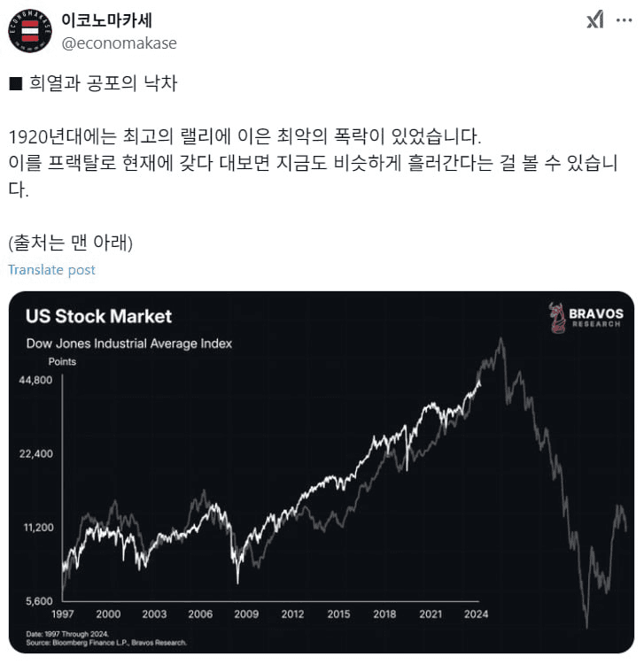Click the 5,600 y-axis value

(x=39, y=601)
